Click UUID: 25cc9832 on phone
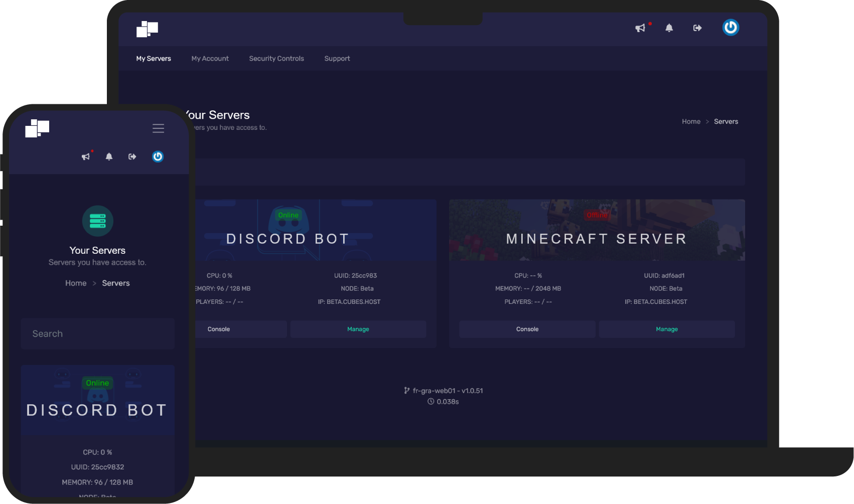854x504 pixels. (98, 467)
